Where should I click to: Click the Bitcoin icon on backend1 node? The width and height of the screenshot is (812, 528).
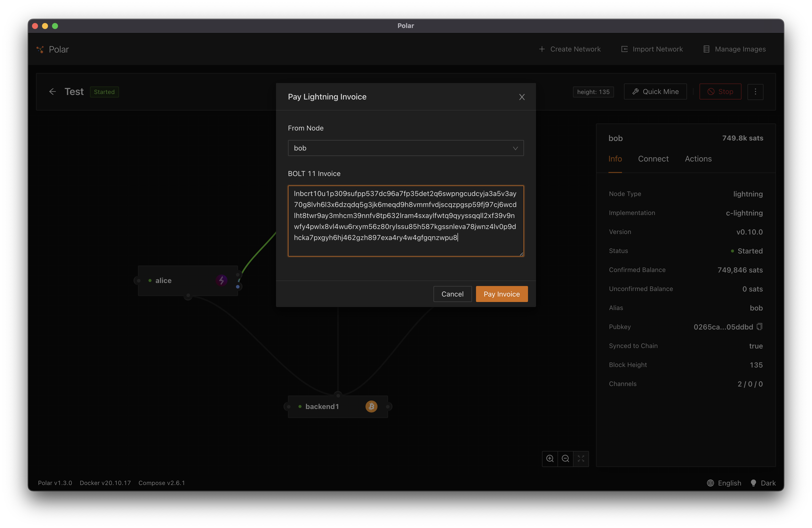pyautogui.click(x=372, y=406)
